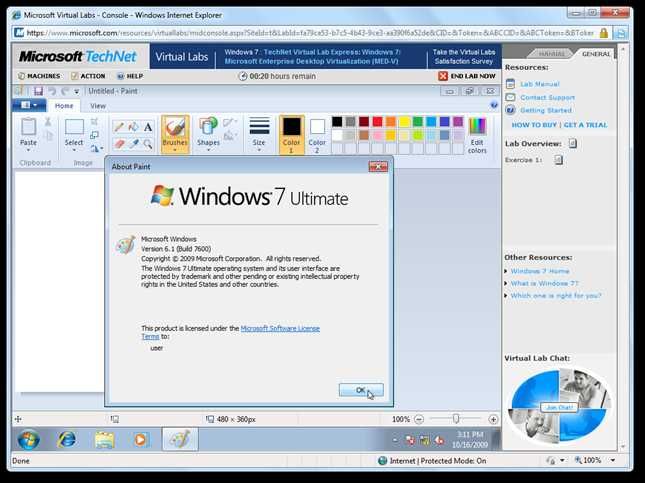The height and width of the screenshot is (483, 645).
Task: Click the Save icon in Paint title bar
Action: (x=38, y=91)
